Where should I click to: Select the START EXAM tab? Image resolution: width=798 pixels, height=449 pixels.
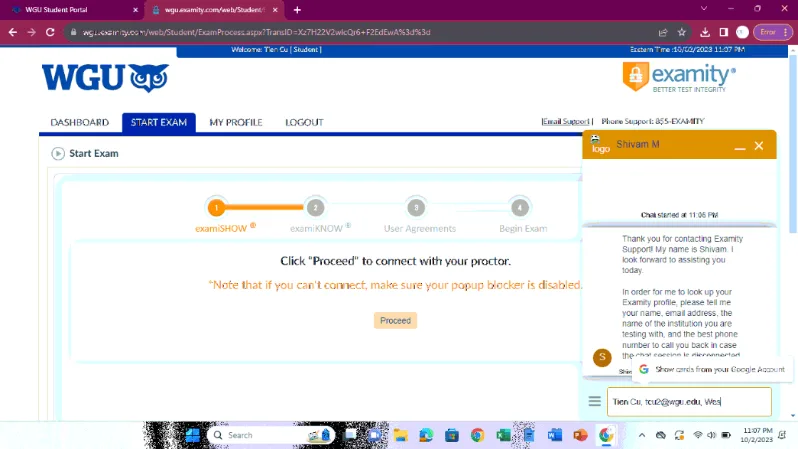pyautogui.click(x=159, y=123)
